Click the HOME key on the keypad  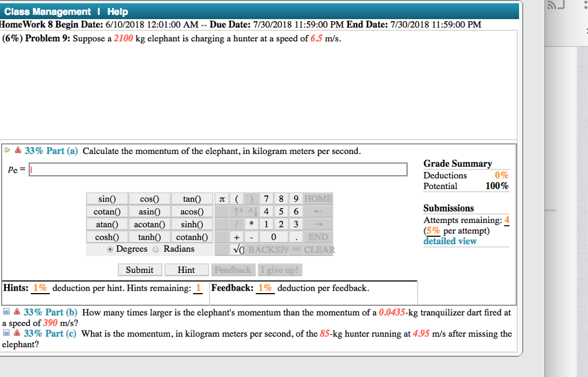pos(319,198)
